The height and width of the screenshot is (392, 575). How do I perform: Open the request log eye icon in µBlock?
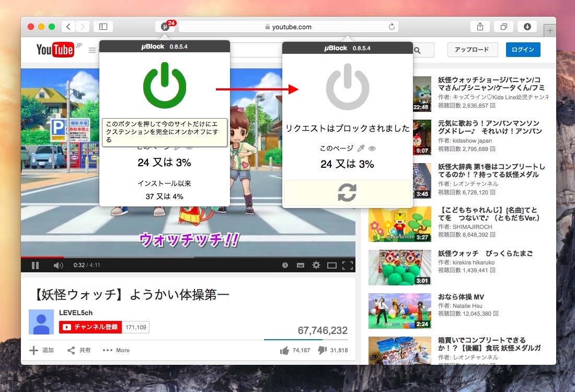coord(372,148)
